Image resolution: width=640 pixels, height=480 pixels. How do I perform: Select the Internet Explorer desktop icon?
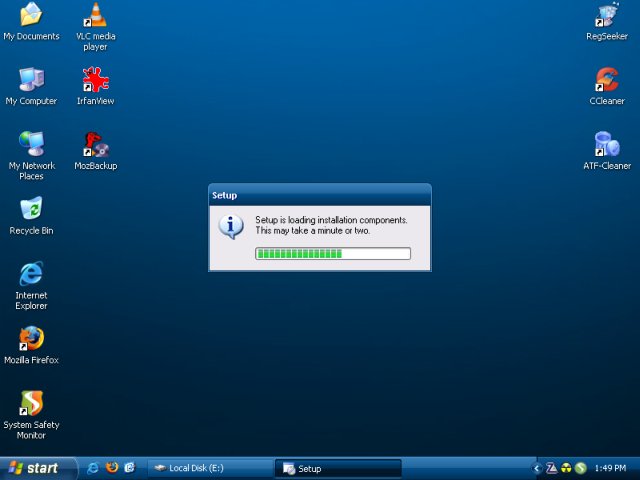[31, 273]
